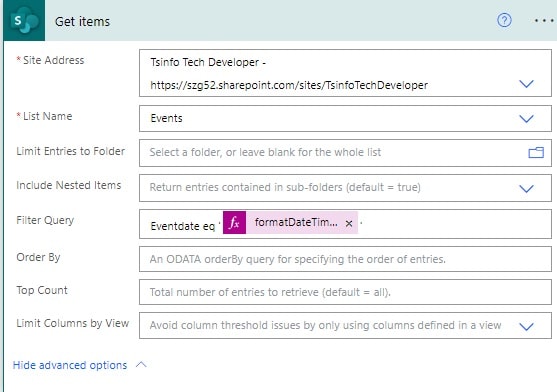The height and width of the screenshot is (392, 557).
Task: Open the help question mark icon
Action: [504, 21]
